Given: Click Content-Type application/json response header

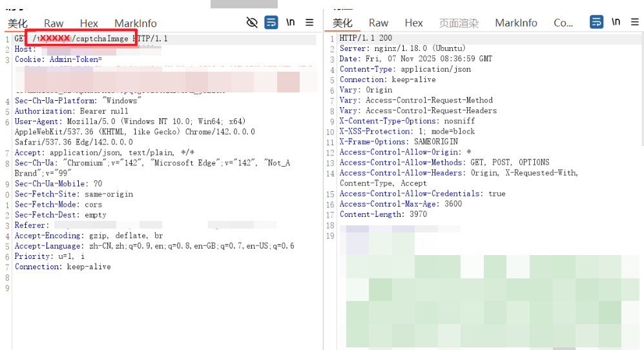Looking at the screenshot, I should (405, 69).
